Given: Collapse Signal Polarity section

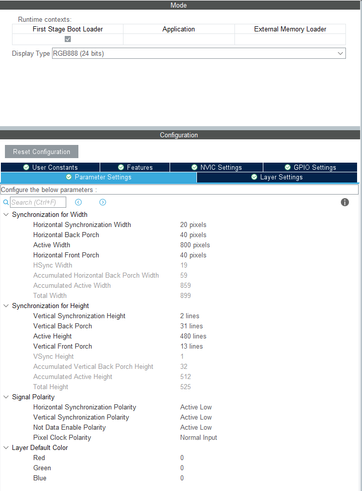Looking at the screenshot, I should pyautogui.click(x=6, y=397).
